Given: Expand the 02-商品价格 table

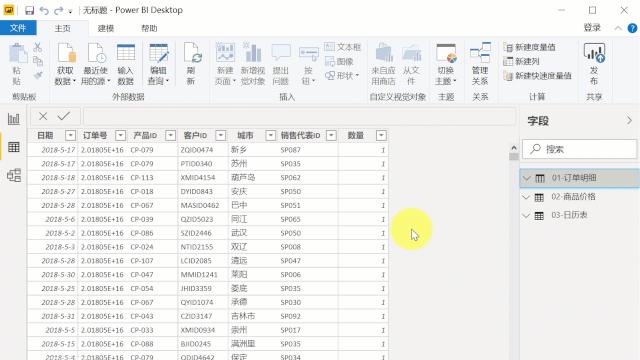Looking at the screenshot, I should pyautogui.click(x=527, y=197).
